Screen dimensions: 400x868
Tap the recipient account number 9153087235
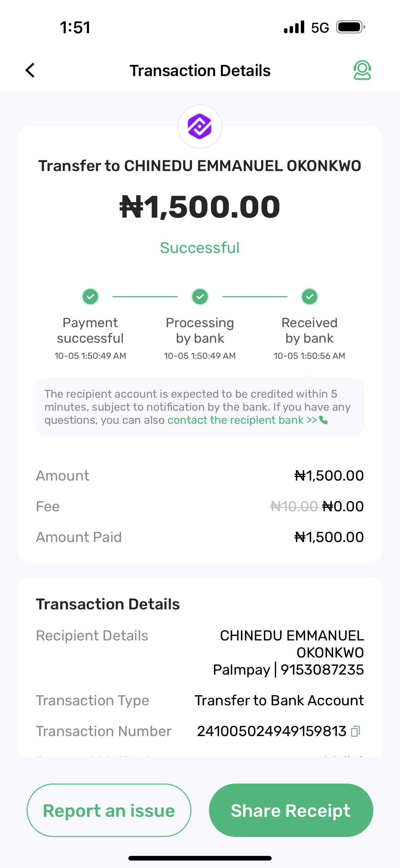tap(322, 670)
